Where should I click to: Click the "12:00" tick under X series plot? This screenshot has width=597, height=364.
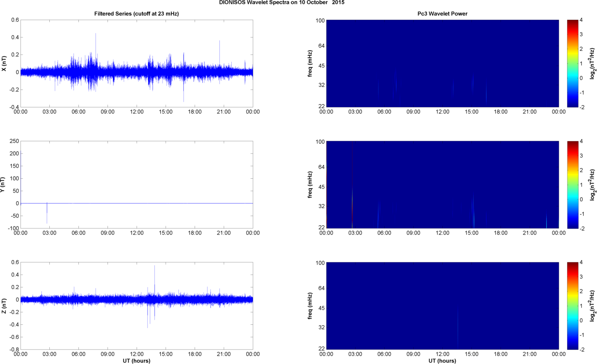click(137, 112)
